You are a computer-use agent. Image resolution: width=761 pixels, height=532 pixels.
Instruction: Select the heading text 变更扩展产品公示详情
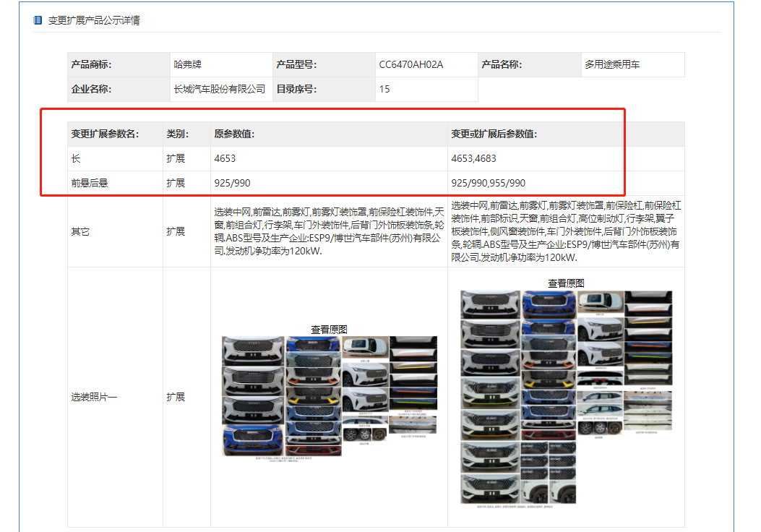94,20
